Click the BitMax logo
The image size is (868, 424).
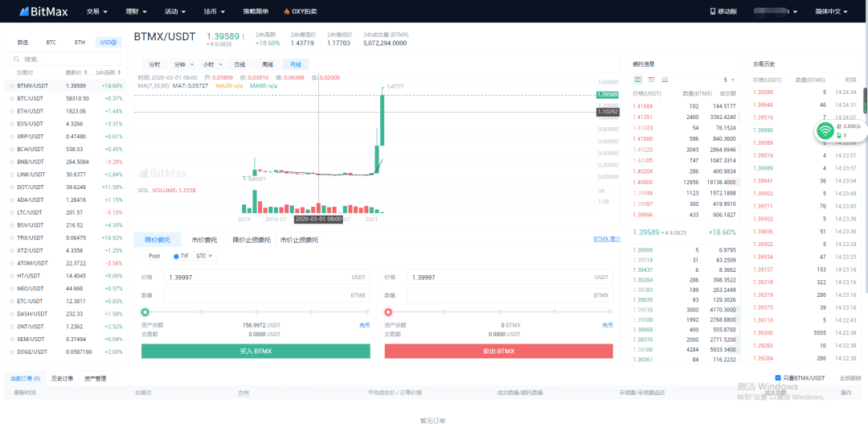tap(45, 11)
